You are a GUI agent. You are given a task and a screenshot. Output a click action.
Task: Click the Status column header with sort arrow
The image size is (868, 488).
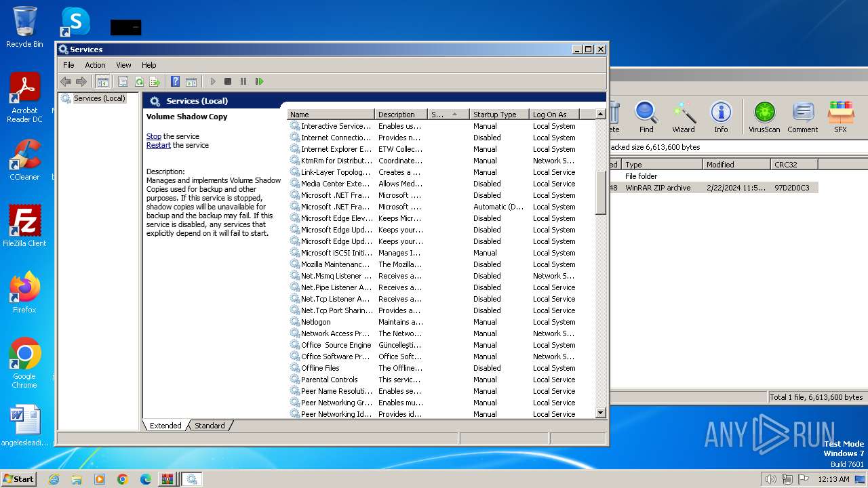[449, 115]
